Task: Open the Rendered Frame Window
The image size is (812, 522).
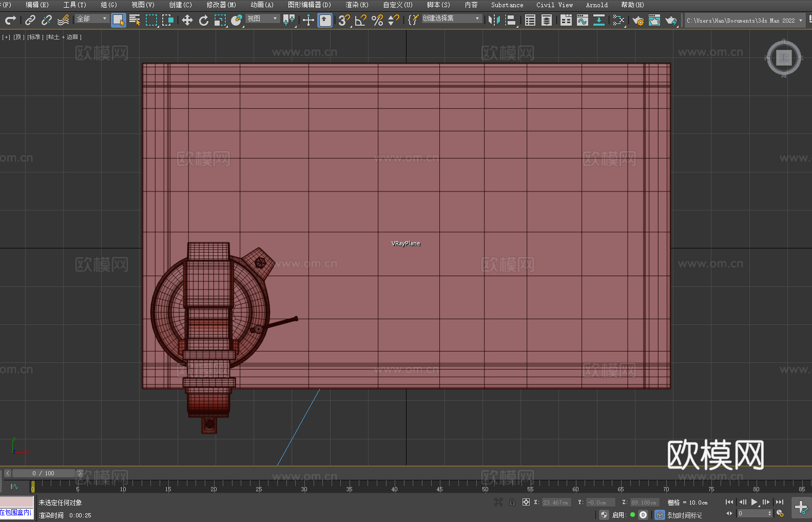Action: 654,20
